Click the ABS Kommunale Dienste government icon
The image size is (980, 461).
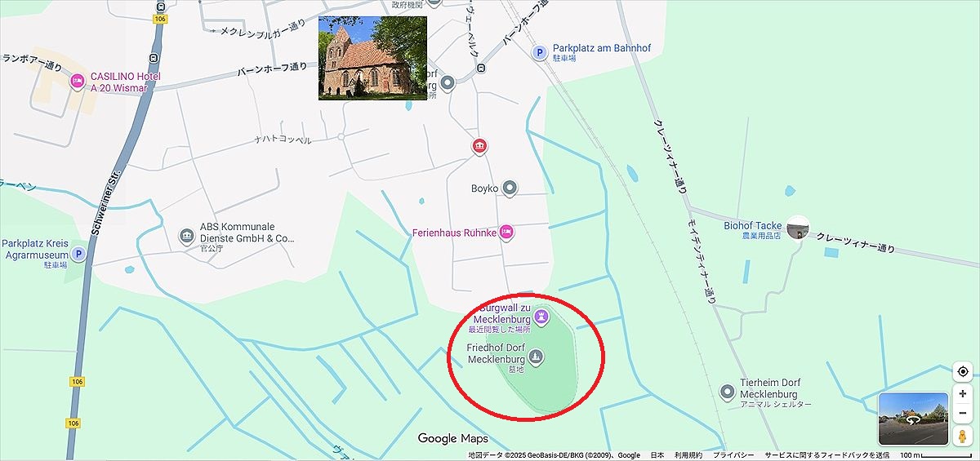click(186, 237)
